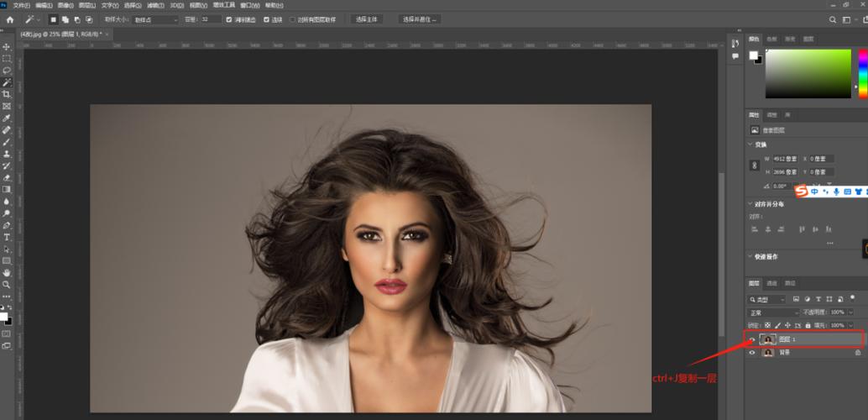The height and width of the screenshot is (420, 868).
Task: Select the Crop tool
Action: click(x=7, y=94)
